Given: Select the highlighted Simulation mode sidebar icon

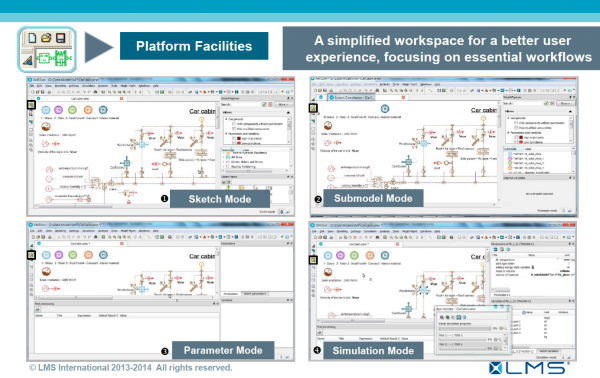Looking at the screenshot, I should pos(313,260).
